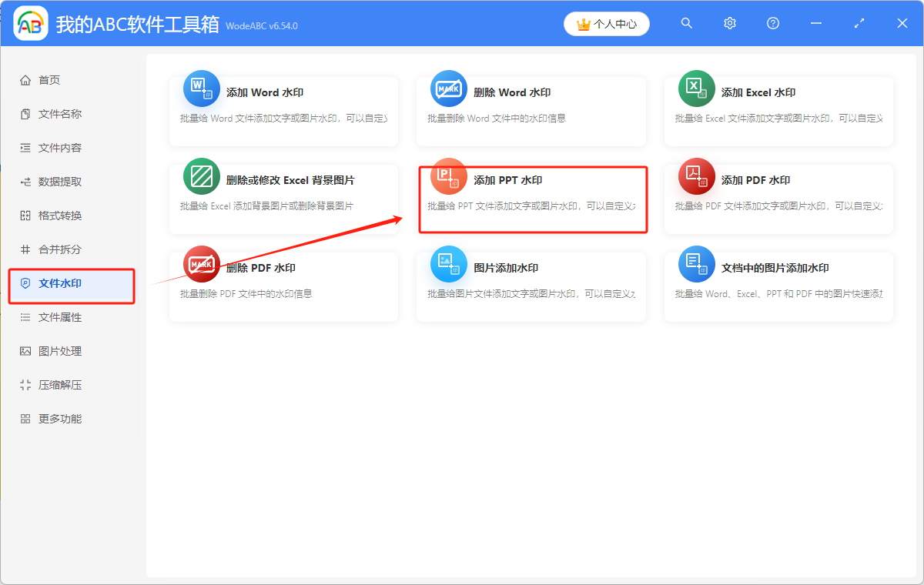Click the AB application logo
Image resolution: width=924 pixels, height=585 pixels.
pos(31,24)
